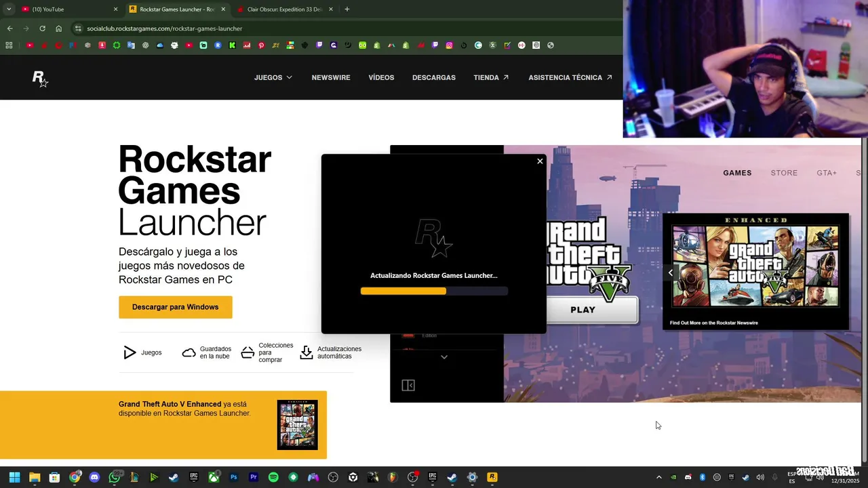Go back to previous page

pos(9,28)
